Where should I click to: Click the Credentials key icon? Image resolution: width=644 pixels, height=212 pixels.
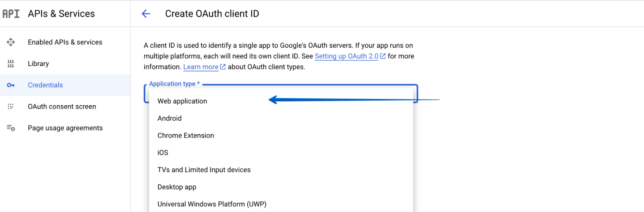pyautogui.click(x=11, y=85)
